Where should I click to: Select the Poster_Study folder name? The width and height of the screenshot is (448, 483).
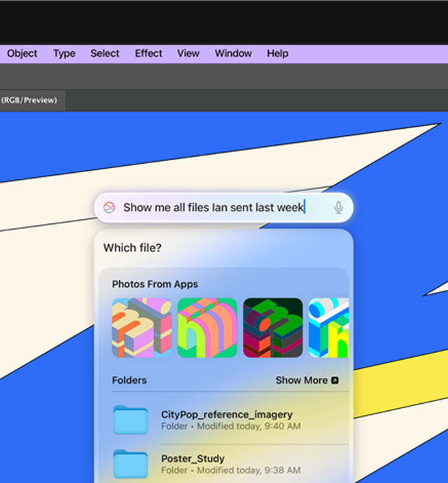pos(192,458)
